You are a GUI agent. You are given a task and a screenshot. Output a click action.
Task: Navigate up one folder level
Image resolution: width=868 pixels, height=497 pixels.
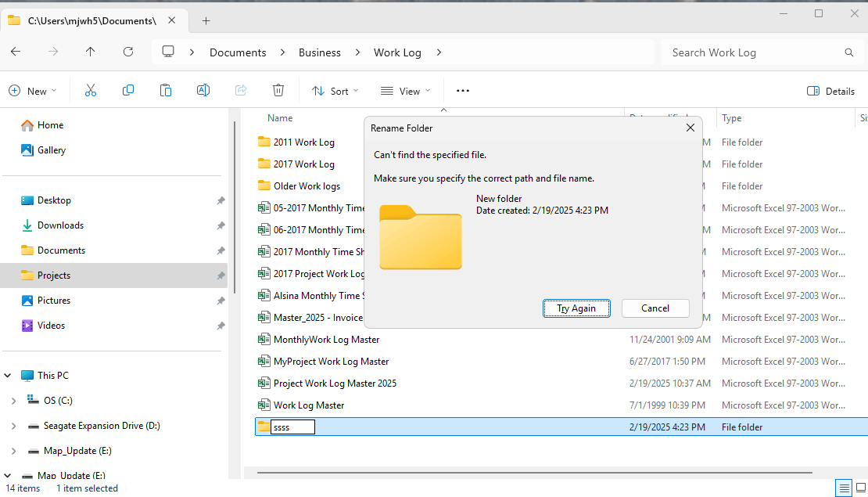(x=90, y=52)
